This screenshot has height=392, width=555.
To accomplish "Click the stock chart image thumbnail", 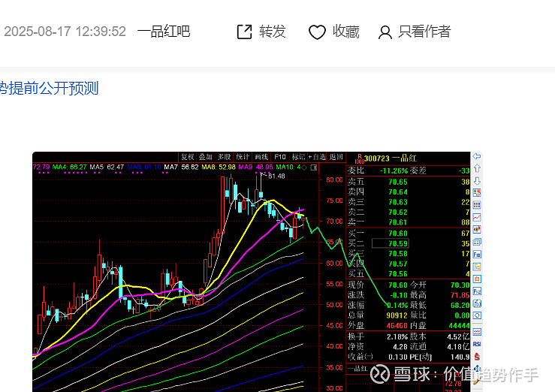I will (x=258, y=272).
